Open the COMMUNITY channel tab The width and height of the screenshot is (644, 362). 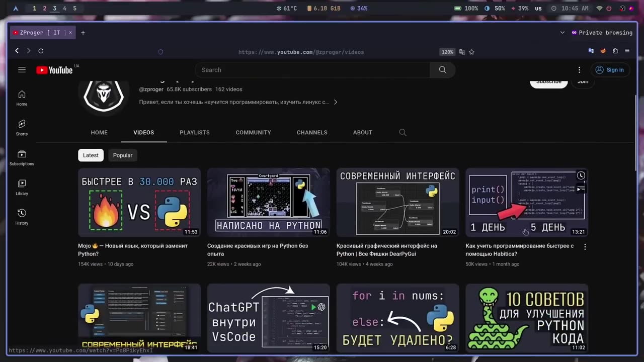pos(253,132)
